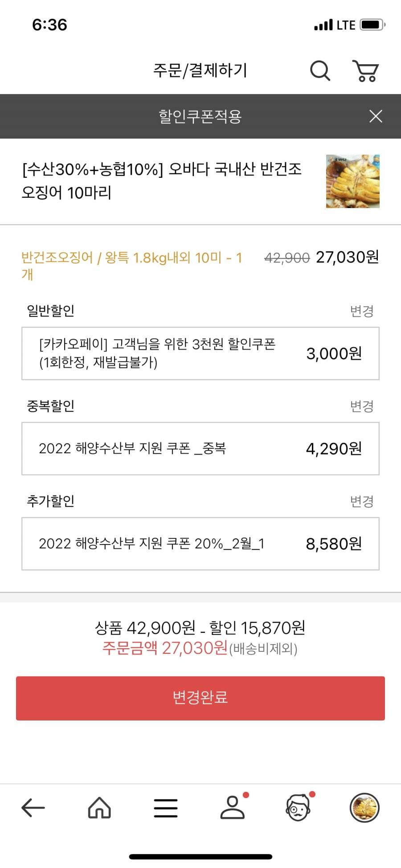The image size is (401, 868).
Task: Select the 카카오페이 3천원 할인쿠폰 box
Action: (x=200, y=353)
